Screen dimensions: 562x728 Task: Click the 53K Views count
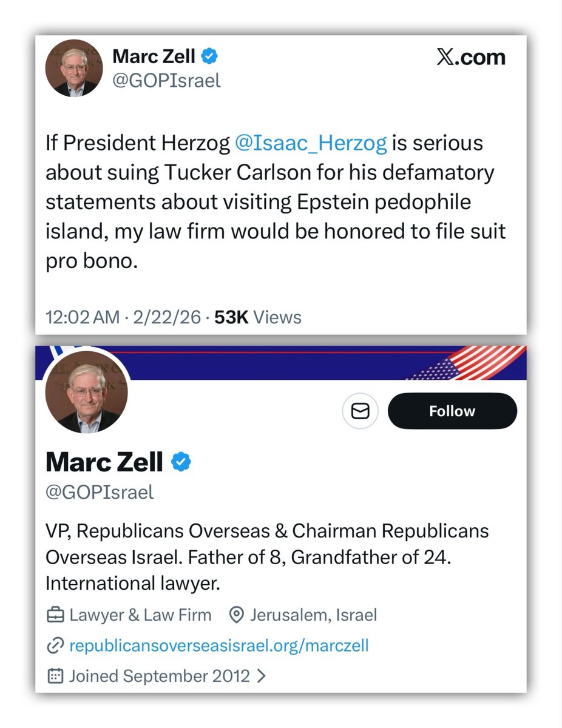pos(258,317)
